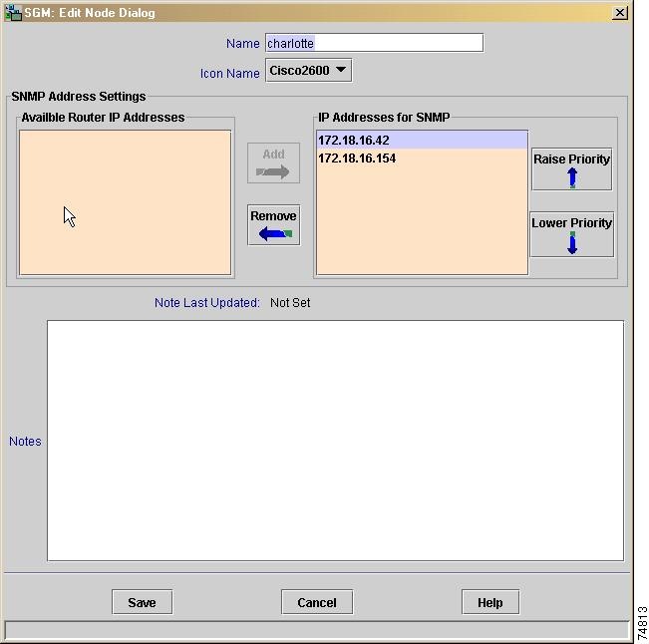The image size is (649, 644).
Task: Click the disabled Add arrow button
Action: (x=273, y=163)
